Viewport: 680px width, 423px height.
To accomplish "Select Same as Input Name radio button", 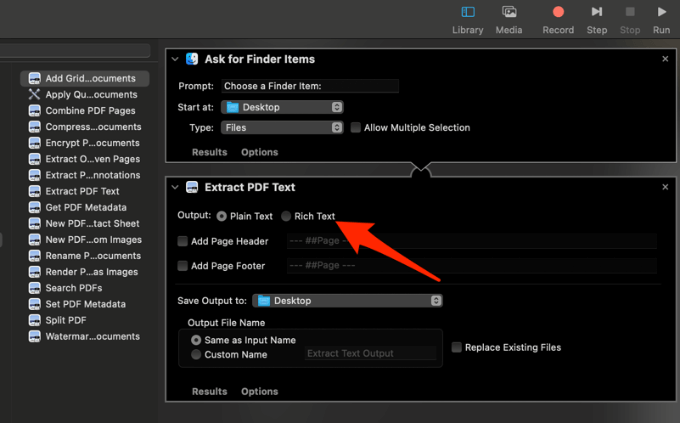I will [x=196, y=340].
